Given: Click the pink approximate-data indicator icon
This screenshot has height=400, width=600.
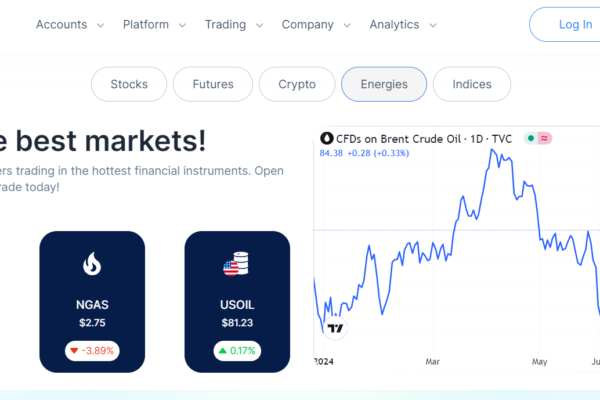Looking at the screenshot, I should coord(544,138).
